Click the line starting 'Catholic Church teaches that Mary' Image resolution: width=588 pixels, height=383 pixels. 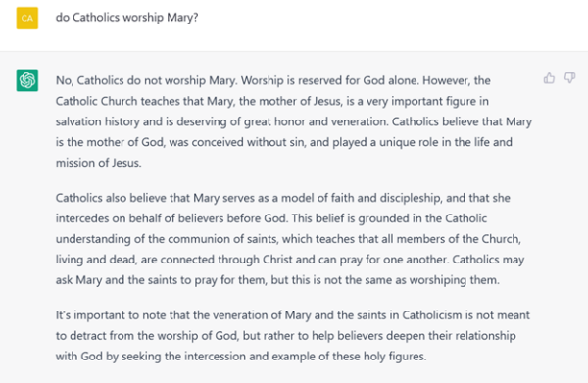tap(272, 101)
